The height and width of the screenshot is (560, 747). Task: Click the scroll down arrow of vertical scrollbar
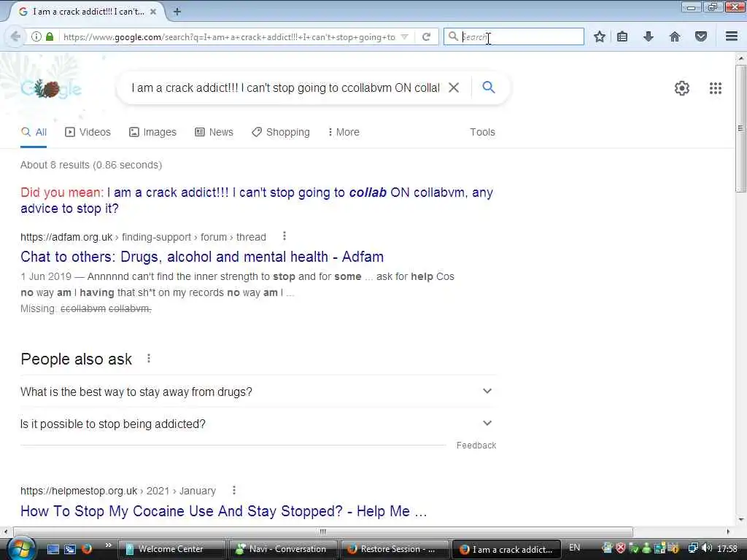[740, 519]
